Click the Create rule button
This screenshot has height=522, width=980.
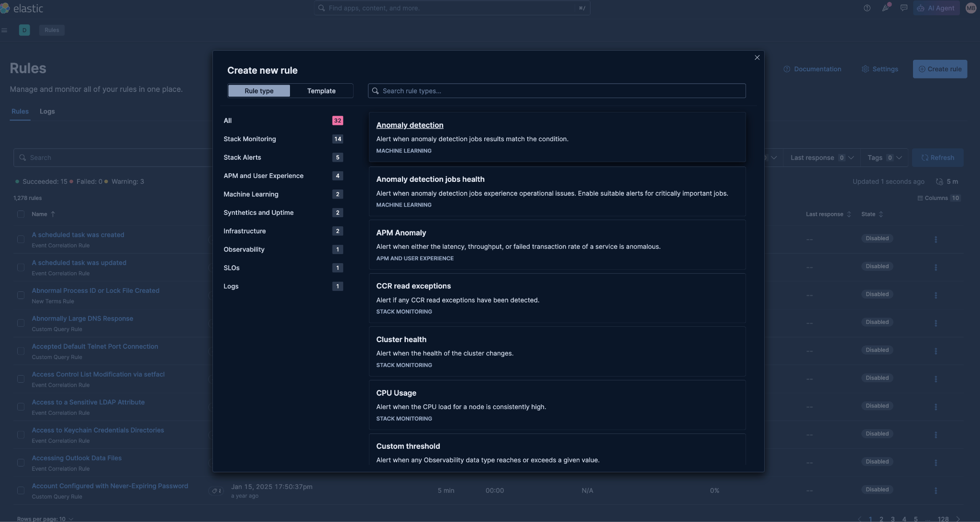pos(940,69)
